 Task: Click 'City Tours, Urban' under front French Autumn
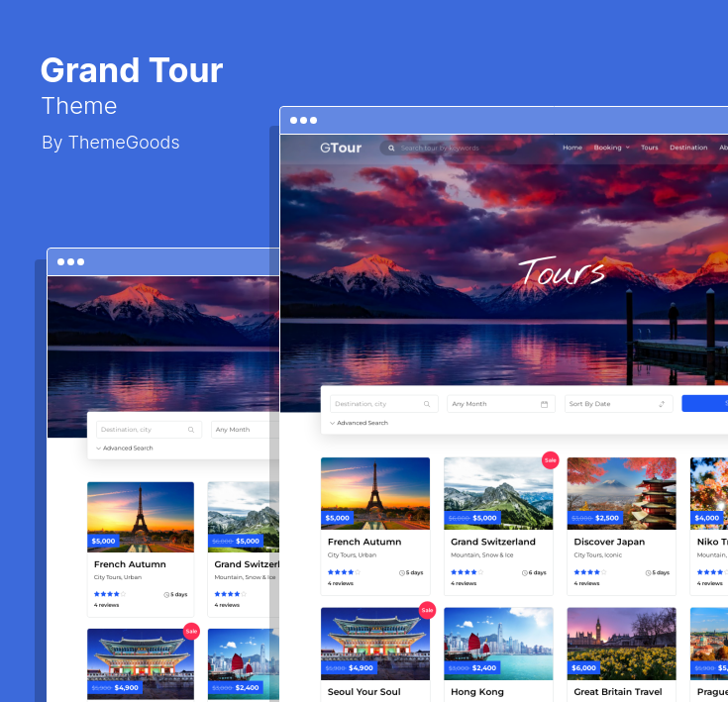click(352, 554)
